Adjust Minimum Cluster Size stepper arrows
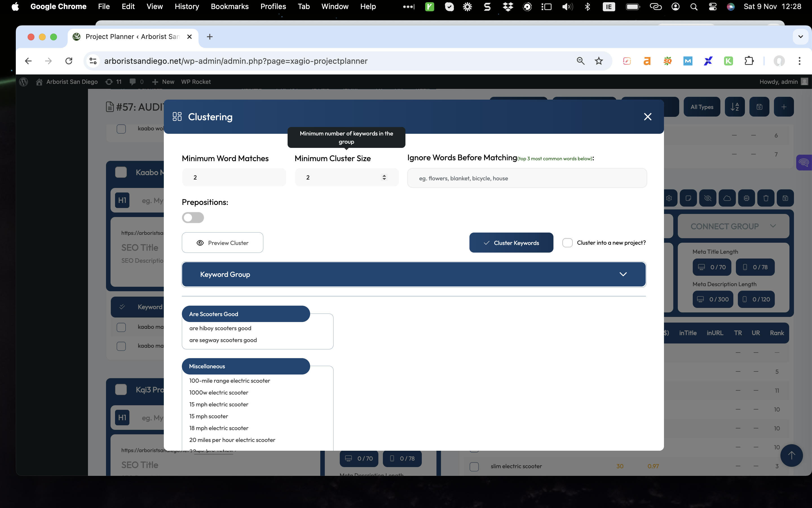Viewport: 812px width, 508px height. (384, 178)
